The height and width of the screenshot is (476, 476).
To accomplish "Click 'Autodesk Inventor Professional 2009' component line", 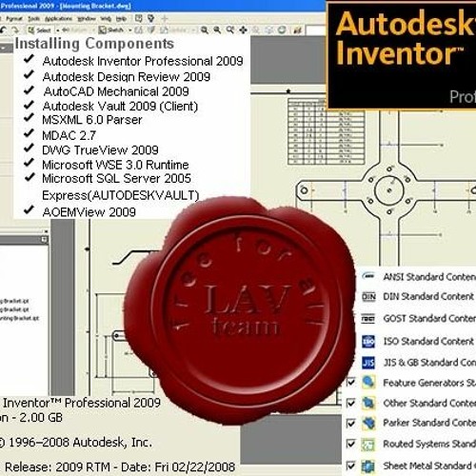I will click(143, 61).
